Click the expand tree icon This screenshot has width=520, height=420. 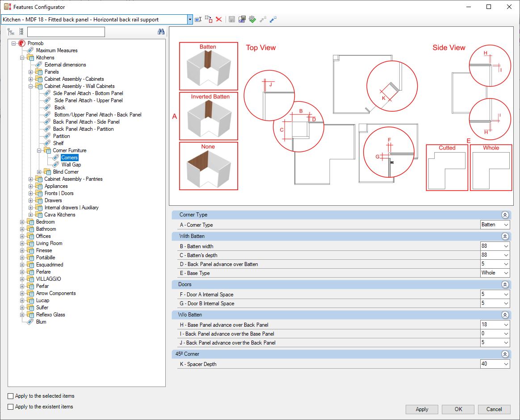pos(11,32)
